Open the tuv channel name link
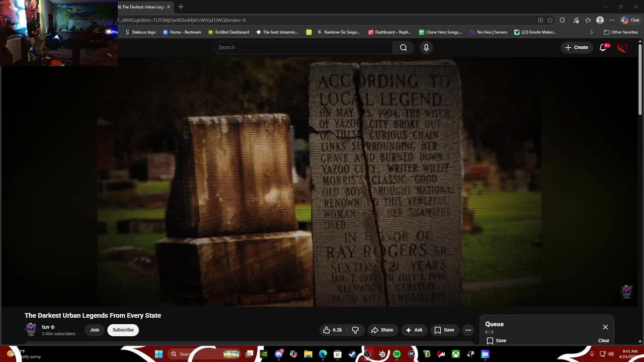Screen dimensions: 644x362 pos(46,327)
